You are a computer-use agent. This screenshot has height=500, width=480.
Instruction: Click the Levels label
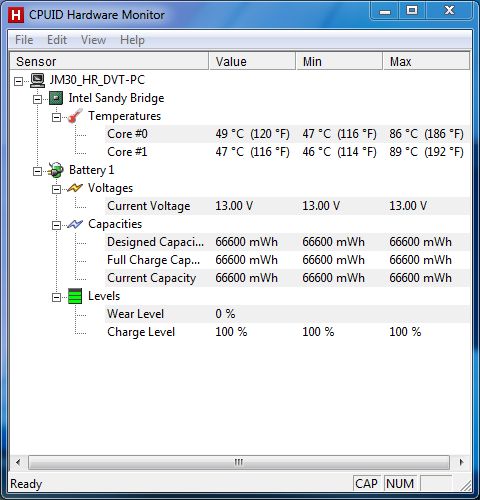click(104, 296)
